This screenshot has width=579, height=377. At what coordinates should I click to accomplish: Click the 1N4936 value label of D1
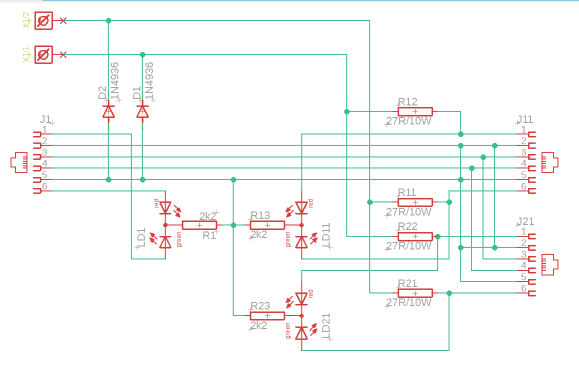(x=149, y=81)
